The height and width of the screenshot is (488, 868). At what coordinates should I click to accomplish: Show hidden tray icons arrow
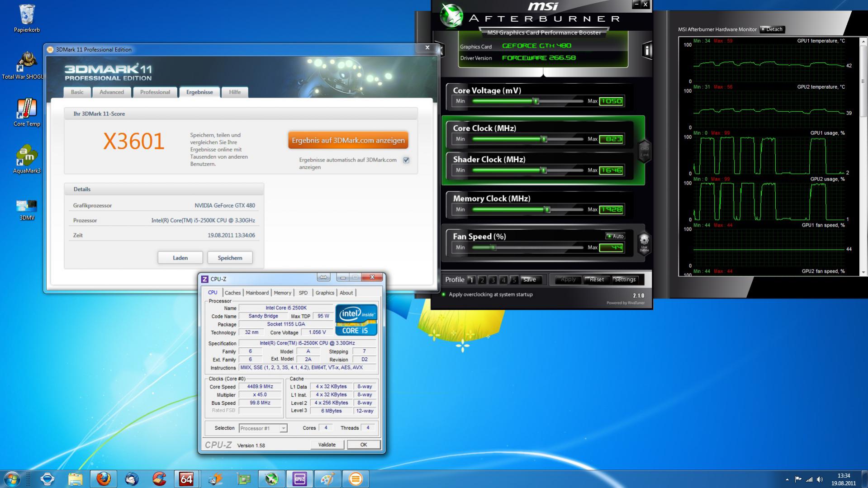pyautogui.click(x=787, y=479)
